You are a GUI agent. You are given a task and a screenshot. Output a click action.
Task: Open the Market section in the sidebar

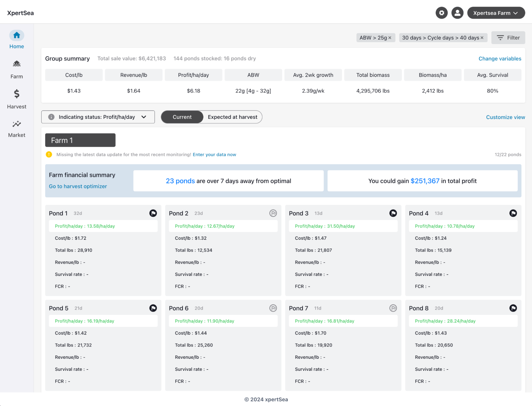pyautogui.click(x=16, y=124)
